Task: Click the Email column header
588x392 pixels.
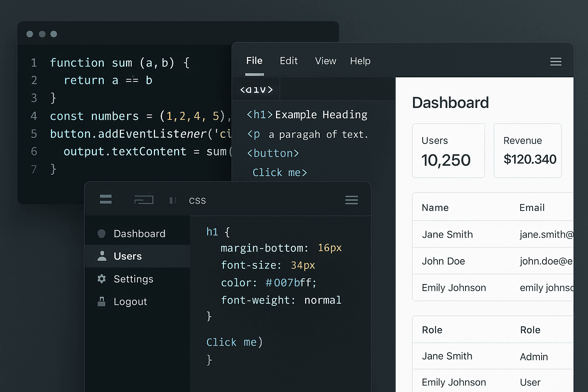Action: click(532, 207)
